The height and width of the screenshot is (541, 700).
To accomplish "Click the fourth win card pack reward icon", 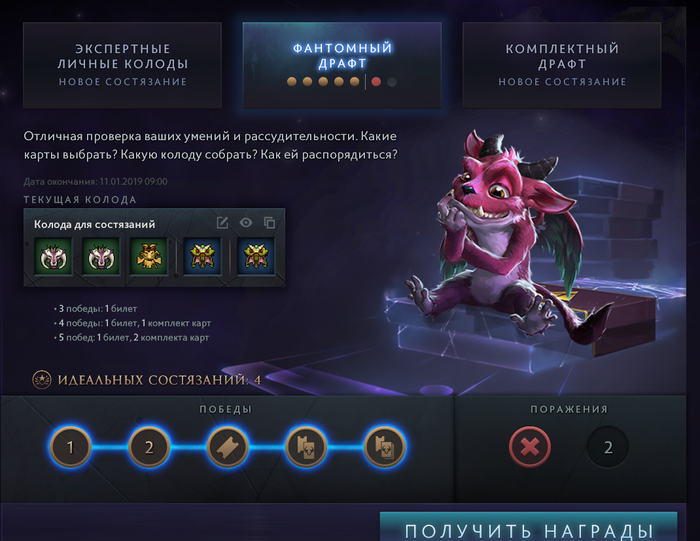I will pyautogui.click(x=306, y=447).
